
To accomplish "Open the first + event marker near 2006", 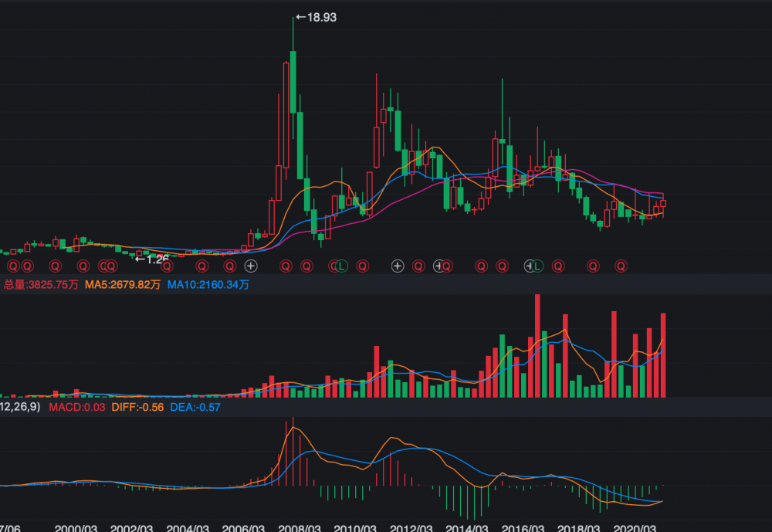I will click(251, 266).
